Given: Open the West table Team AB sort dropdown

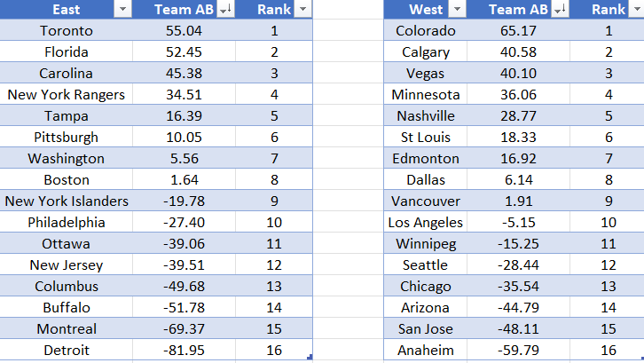Looking at the screenshot, I should click(560, 10).
